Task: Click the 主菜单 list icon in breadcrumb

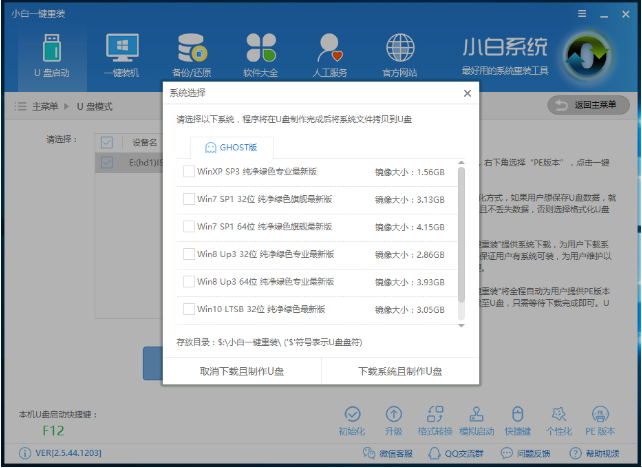Action: pyautogui.click(x=20, y=106)
